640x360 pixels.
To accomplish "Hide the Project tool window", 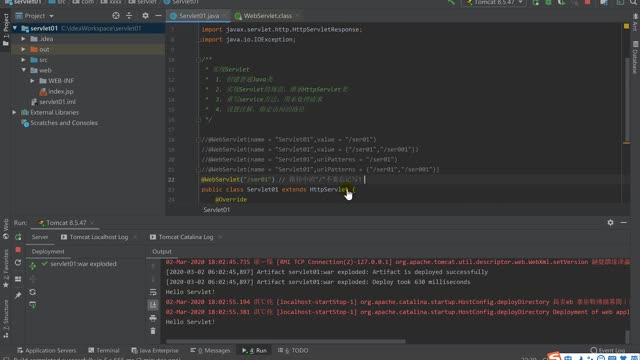I will pyautogui.click(x=158, y=16).
